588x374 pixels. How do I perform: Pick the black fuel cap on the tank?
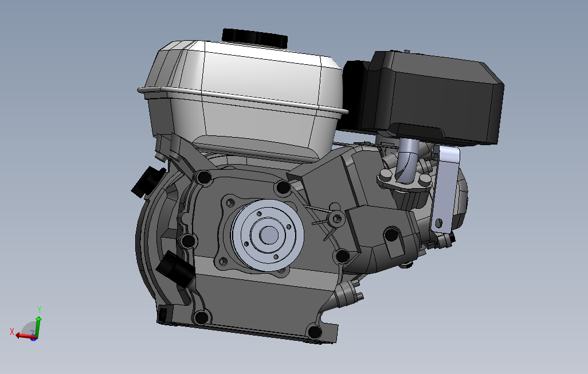click(254, 38)
